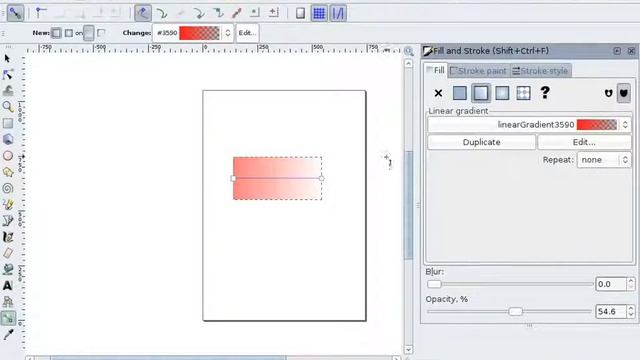Choose pattern fill
640x360 pixels.
(x=523, y=93)
